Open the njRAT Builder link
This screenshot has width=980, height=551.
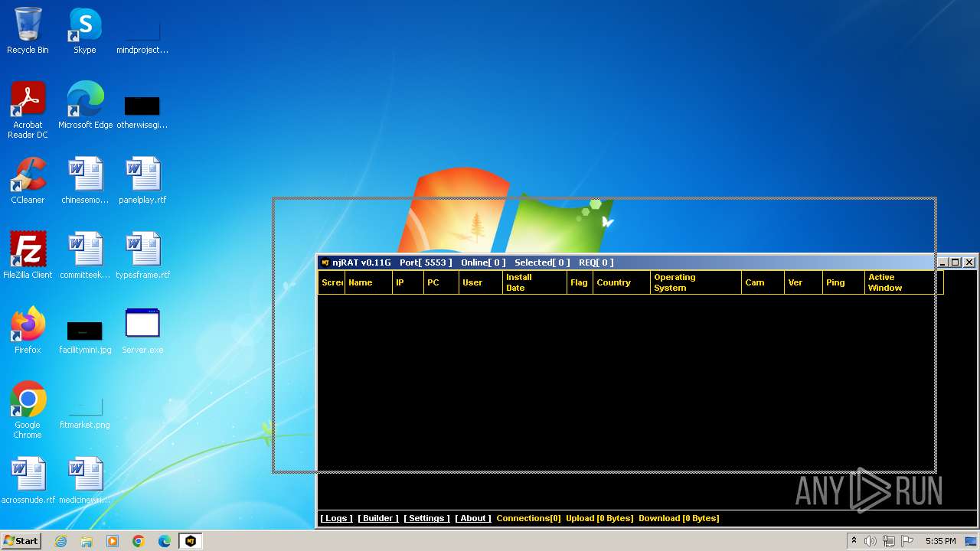tap(378, 518)
